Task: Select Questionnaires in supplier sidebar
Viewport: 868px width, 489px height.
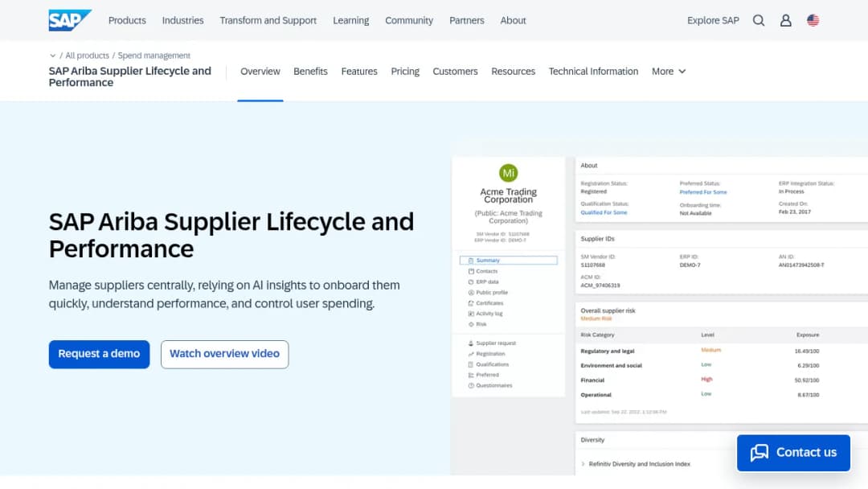Action: (x=493, y=385)
